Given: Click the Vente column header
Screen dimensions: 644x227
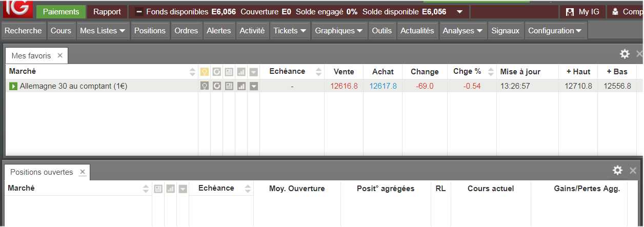Looking at the screenshot, I should point(344,72).
